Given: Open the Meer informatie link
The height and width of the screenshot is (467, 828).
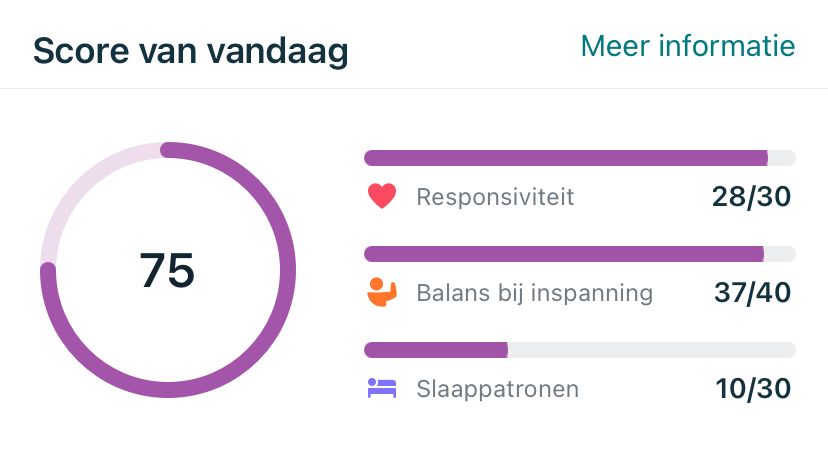Looking at the screenshot, I should [x=687, y=46].
